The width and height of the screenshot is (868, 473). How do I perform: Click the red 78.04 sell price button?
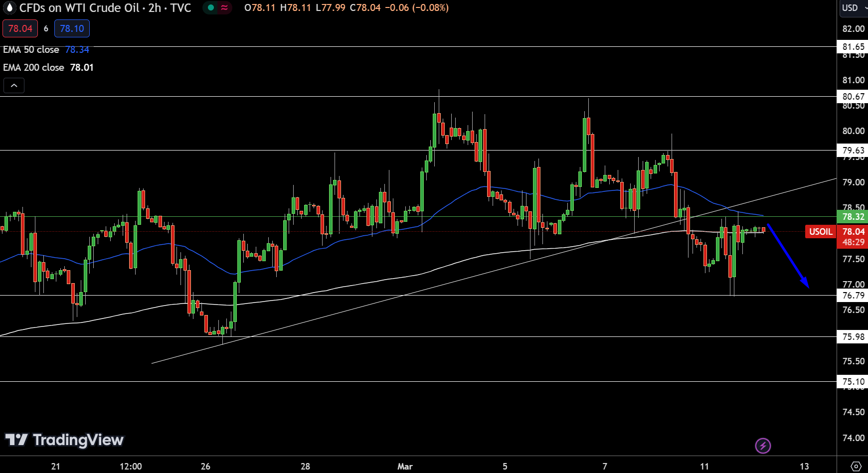(x=20, y=28)
